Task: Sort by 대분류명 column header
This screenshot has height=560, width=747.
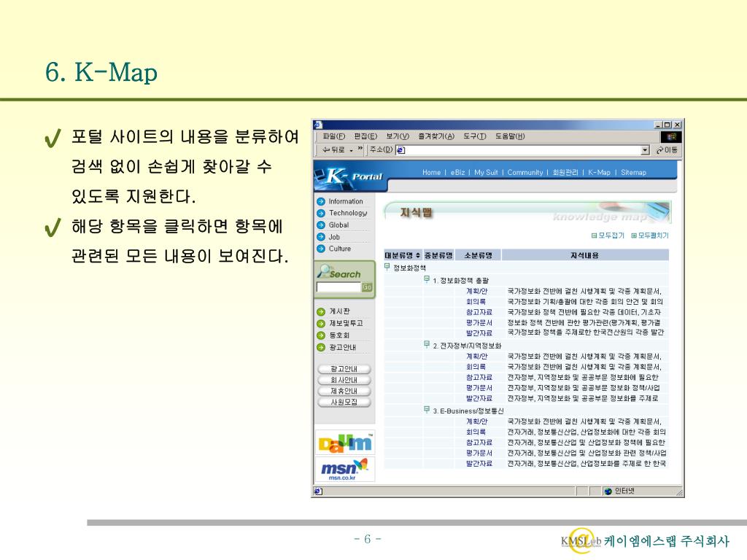Action: [403, 255]
